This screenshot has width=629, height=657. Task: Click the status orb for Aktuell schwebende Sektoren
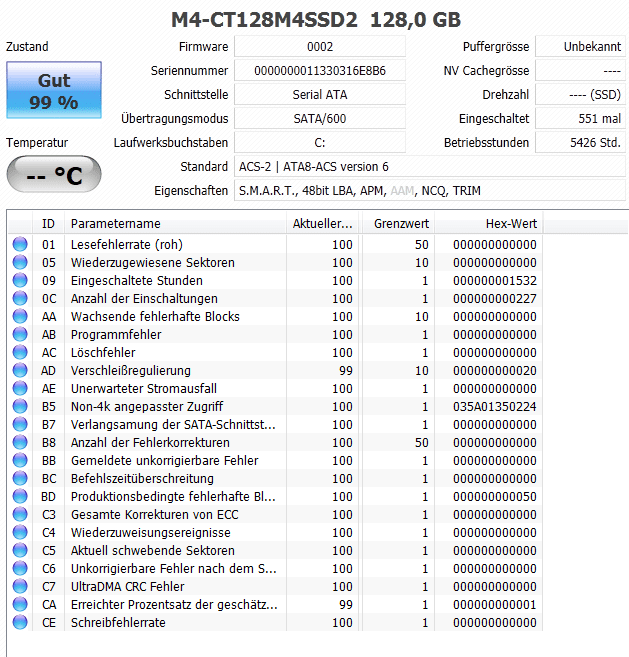point(20,551)
